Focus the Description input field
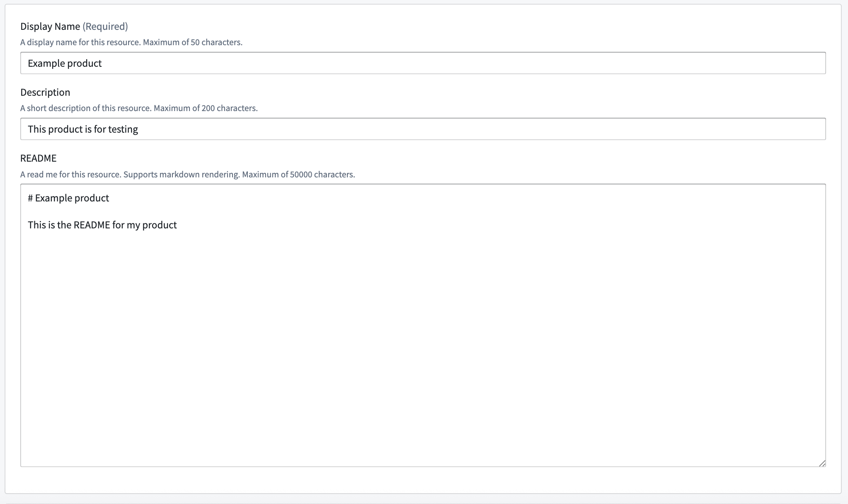This screenshot has height=504, width=848. tap(423, 129)
